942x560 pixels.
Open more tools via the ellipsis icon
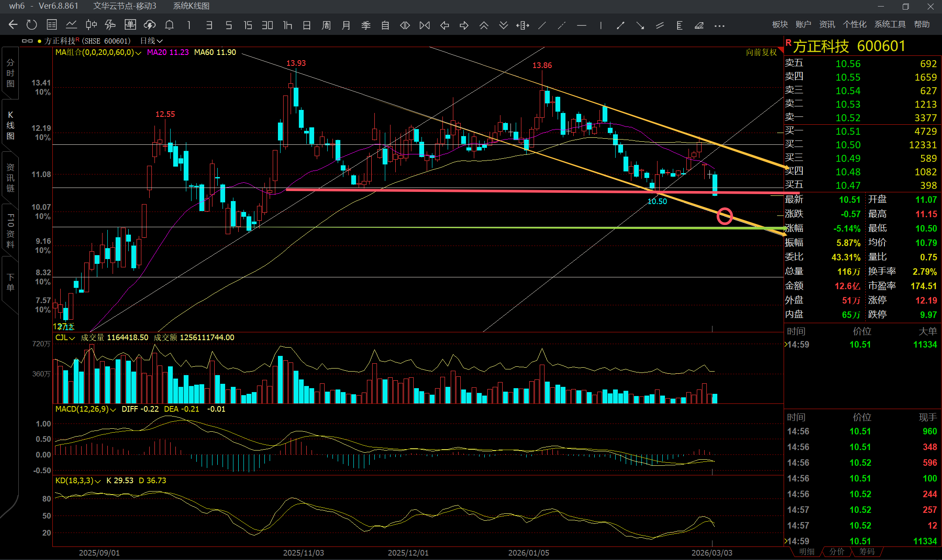719,26
